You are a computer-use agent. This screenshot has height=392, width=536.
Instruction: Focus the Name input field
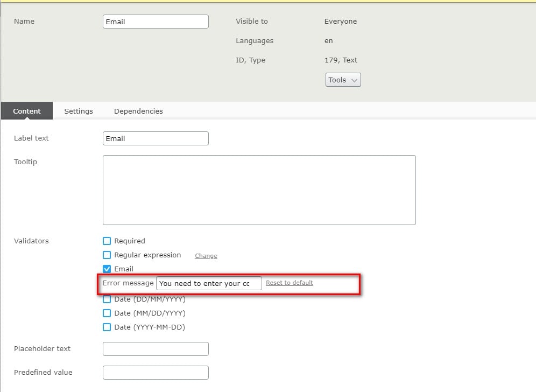coord(156,22)
